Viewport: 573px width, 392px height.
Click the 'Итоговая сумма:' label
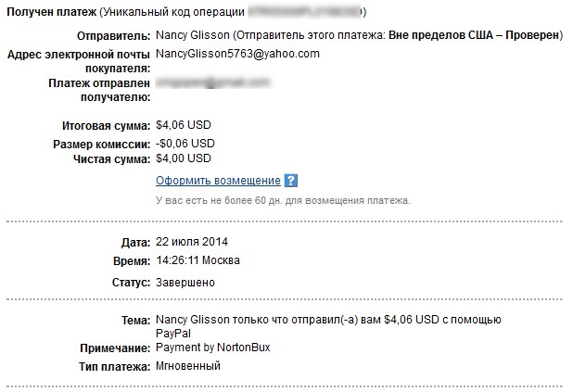click(x=105, y=124)
